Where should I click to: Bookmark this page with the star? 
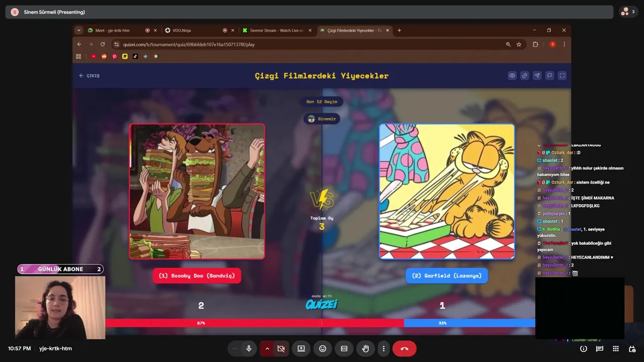tap(519, 44)
